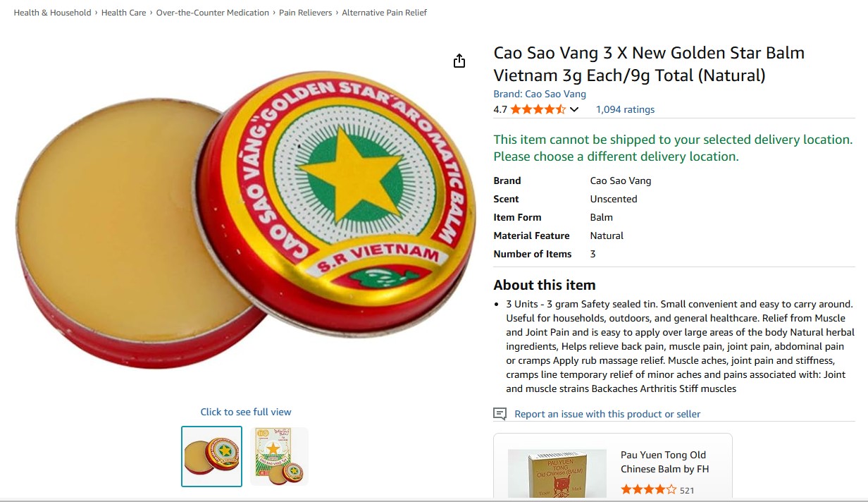Open the star rating breakdown dropdown arrow
Viewport: 868px width, 502px height.
point(575,109)
